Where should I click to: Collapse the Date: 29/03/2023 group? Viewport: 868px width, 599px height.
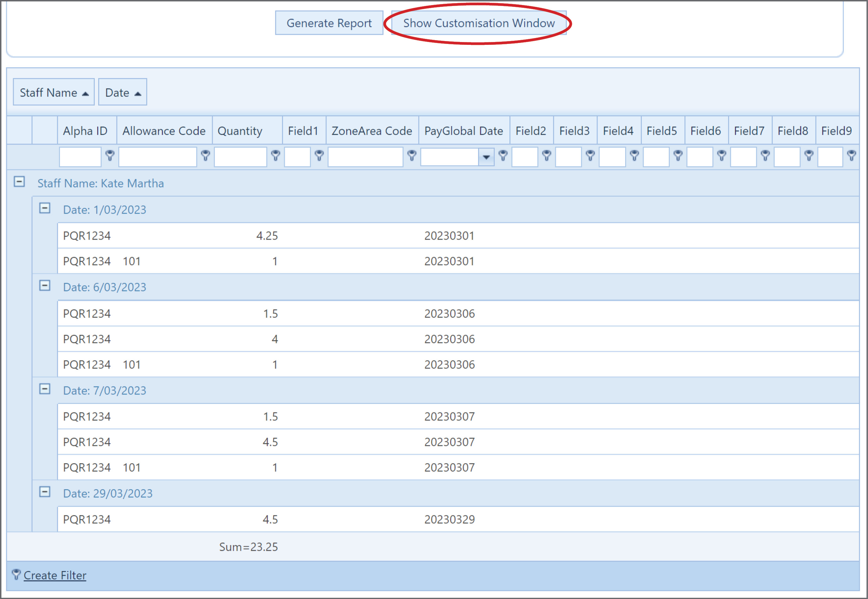(45, 492)
